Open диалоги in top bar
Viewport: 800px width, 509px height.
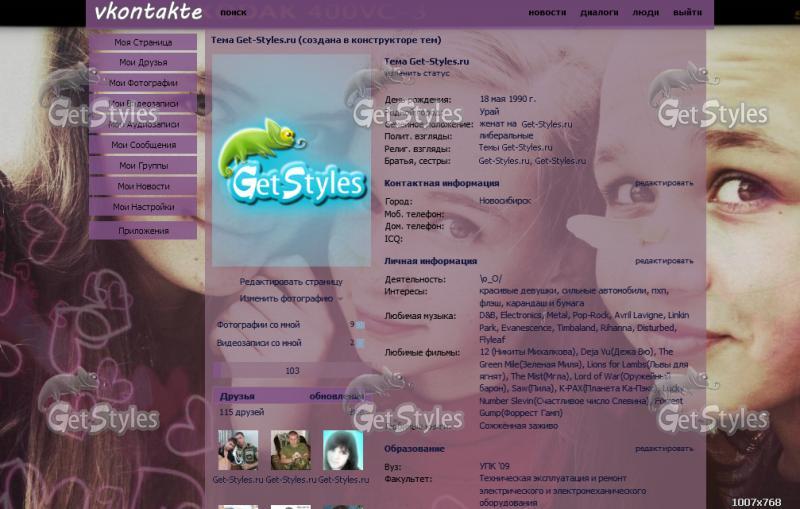point(599,12)
